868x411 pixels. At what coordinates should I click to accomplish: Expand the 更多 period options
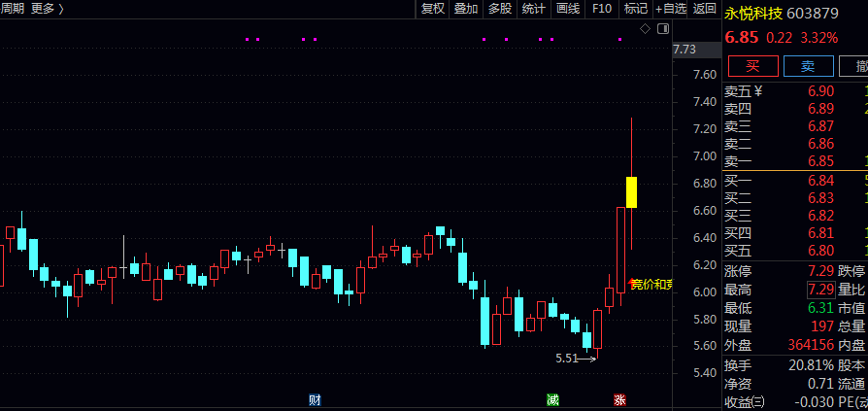coord(47,9)
